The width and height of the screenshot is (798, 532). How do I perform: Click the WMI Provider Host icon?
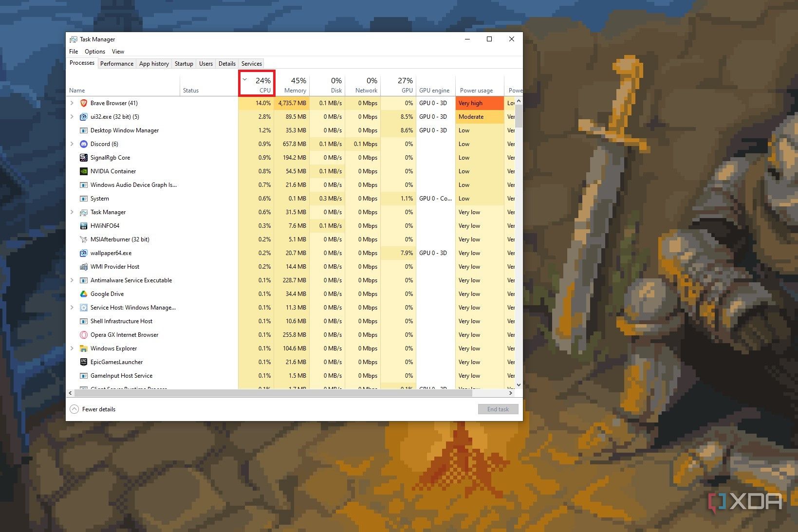tap(83, 267)
